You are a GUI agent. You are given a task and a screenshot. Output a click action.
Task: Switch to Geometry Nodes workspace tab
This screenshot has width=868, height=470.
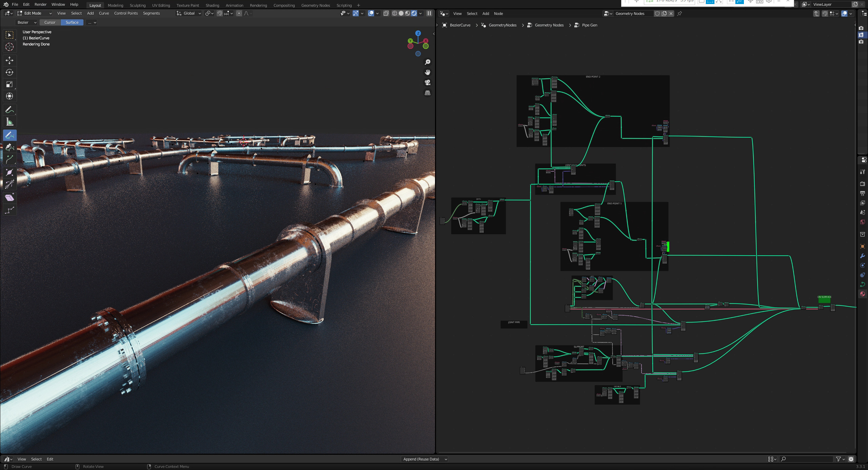tap(315, 5)
